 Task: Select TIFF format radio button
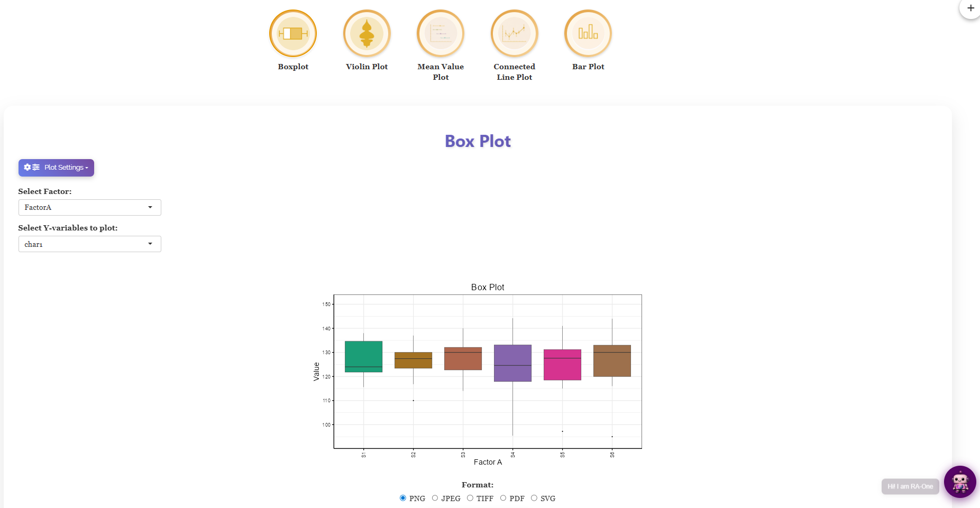tap(470, 498)
